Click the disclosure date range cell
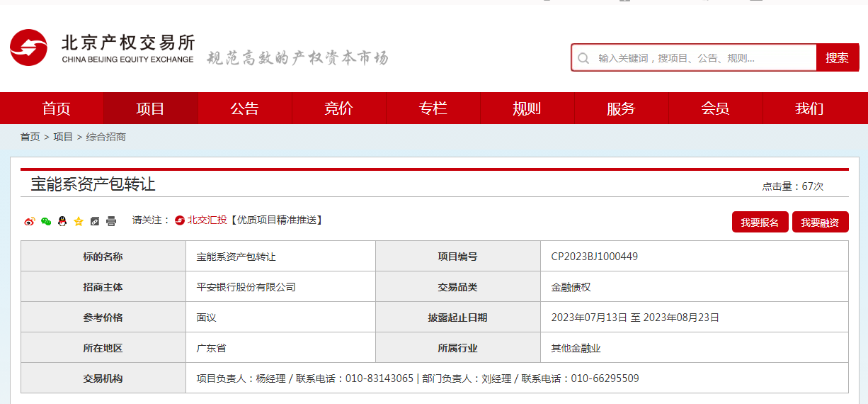 [x=694, y=318]
